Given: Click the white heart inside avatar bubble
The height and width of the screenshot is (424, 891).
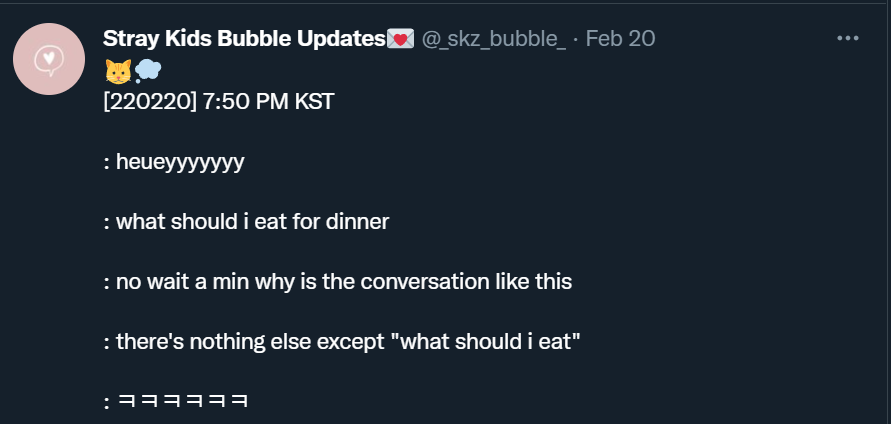Looking at the screenshot, I should [x=49, y=57].
